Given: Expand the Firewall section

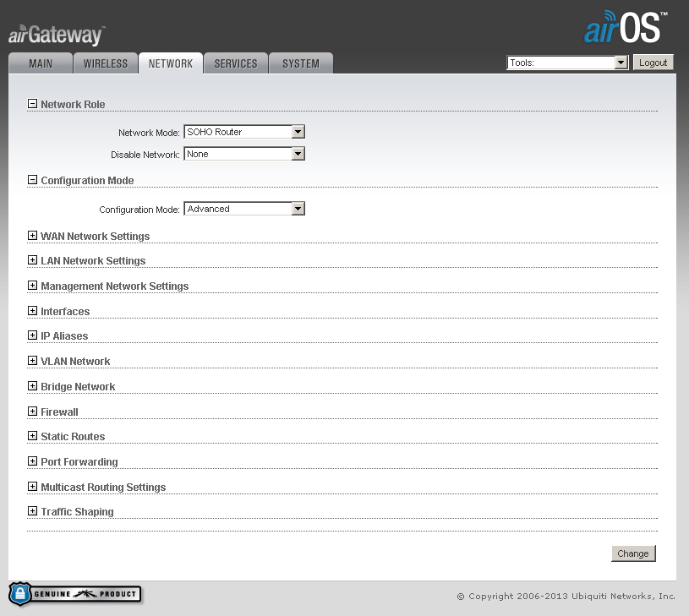Looking at the screenshot, I should click(x=32, y=412).
